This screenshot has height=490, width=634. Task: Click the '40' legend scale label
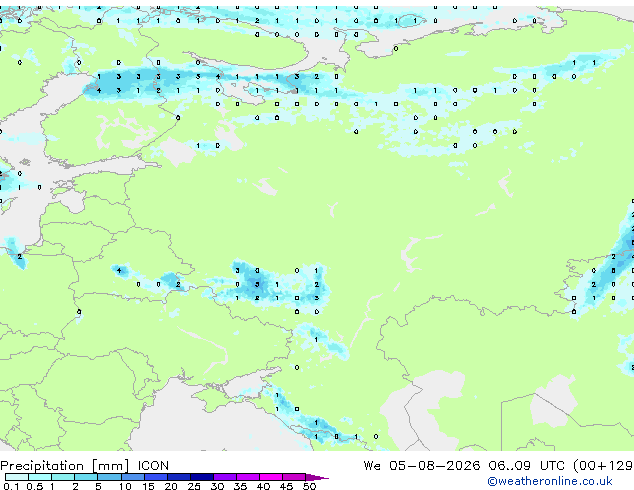263,486
